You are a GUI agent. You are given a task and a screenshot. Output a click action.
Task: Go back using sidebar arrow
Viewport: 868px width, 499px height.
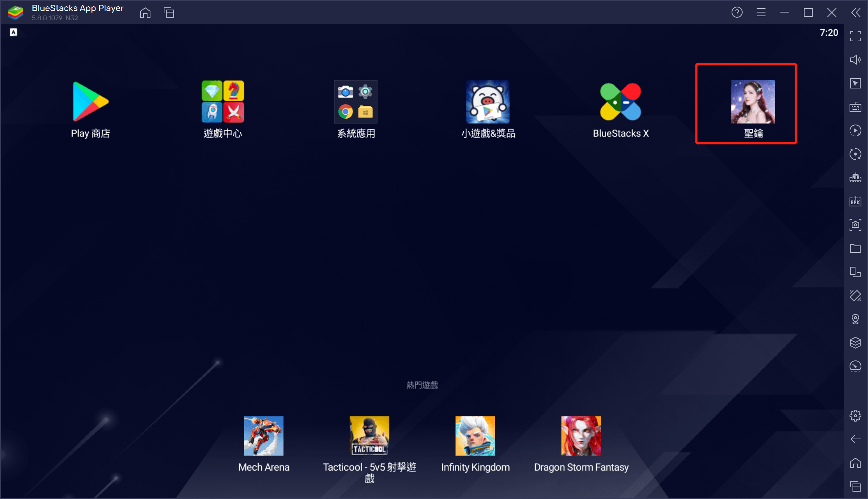pos(855,439)
